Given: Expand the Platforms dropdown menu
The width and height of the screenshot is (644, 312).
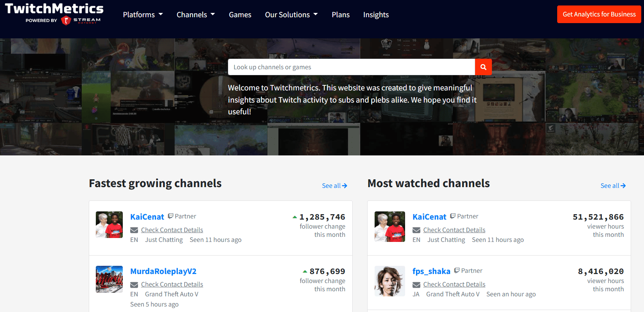Looking at the screenshot, I should click(143, 15).
